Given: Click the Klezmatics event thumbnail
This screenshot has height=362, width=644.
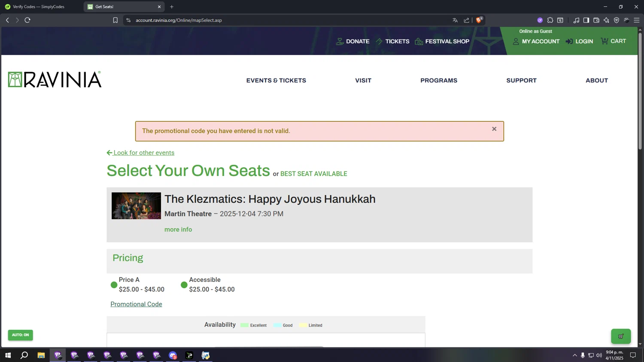Looking at the screenshot, I should 136,206.
